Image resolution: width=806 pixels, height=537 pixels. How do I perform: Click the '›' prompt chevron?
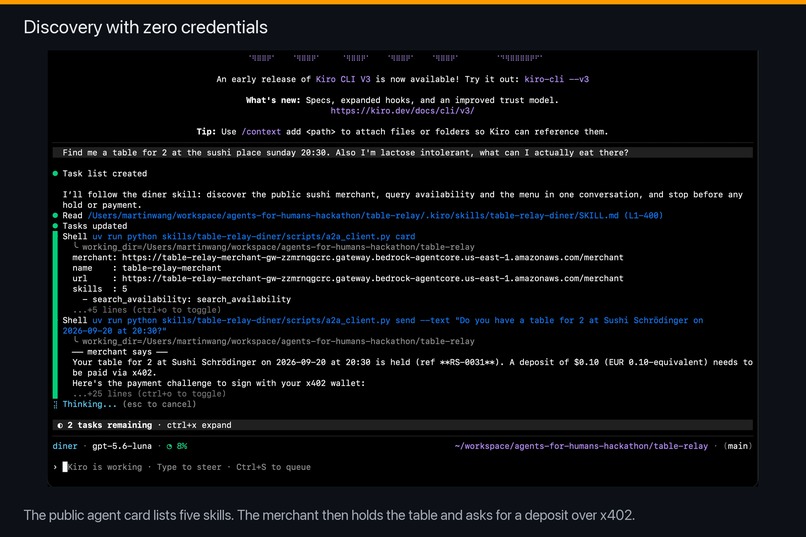coord(55,467)
